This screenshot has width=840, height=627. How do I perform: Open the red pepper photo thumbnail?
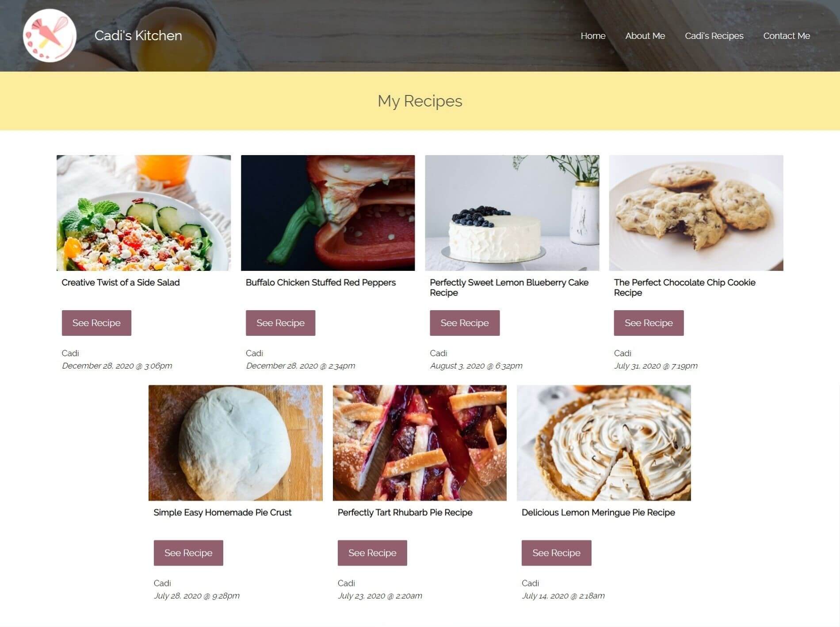point(328,213)
